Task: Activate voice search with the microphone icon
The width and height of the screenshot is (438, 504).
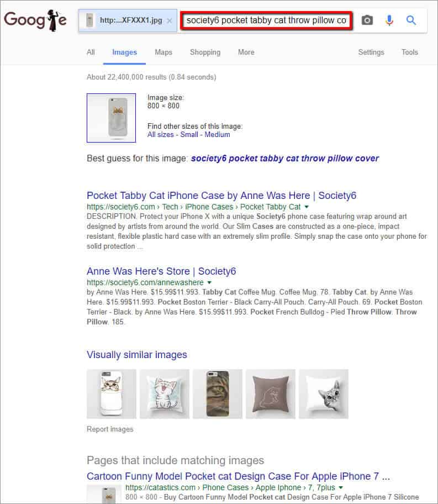Action: [389, 20]
